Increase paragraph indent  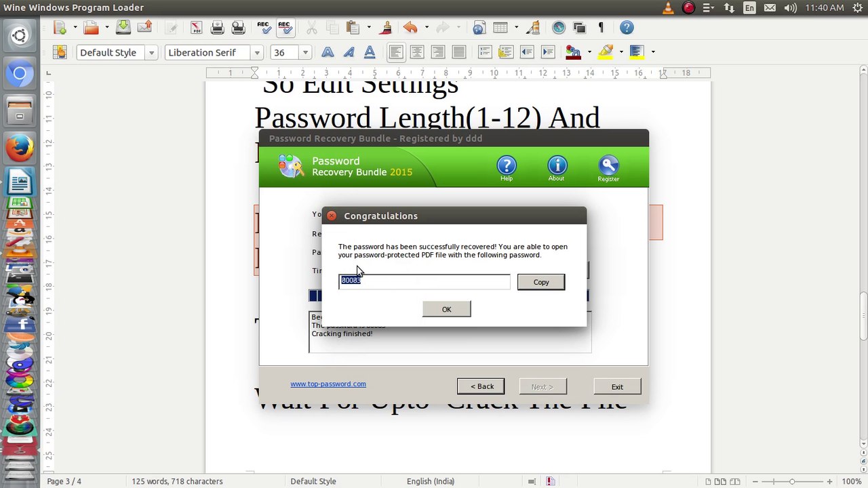[x=548, y=52]
